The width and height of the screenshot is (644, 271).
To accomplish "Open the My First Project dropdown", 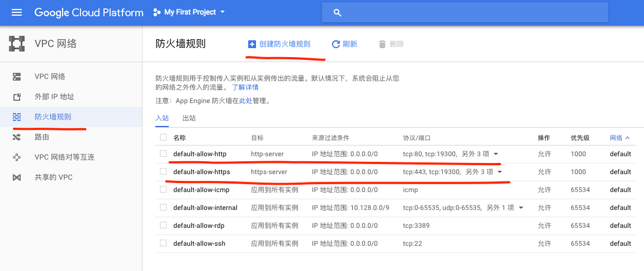I will 190,12.
